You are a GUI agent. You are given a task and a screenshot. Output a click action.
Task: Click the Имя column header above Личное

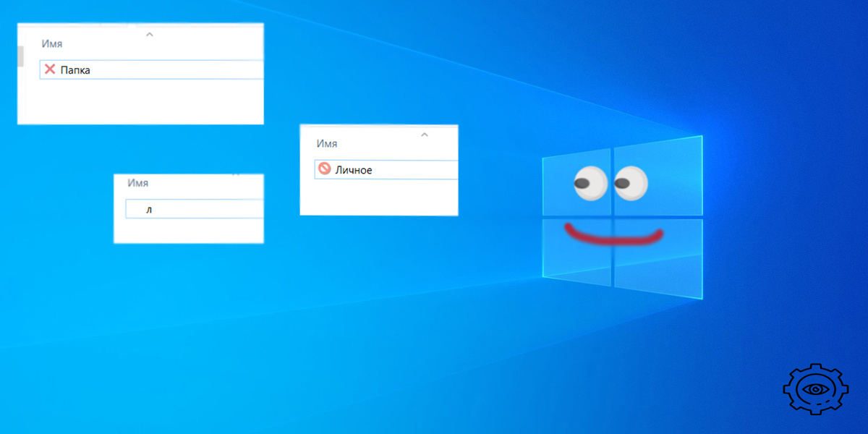tap(327, 144)
